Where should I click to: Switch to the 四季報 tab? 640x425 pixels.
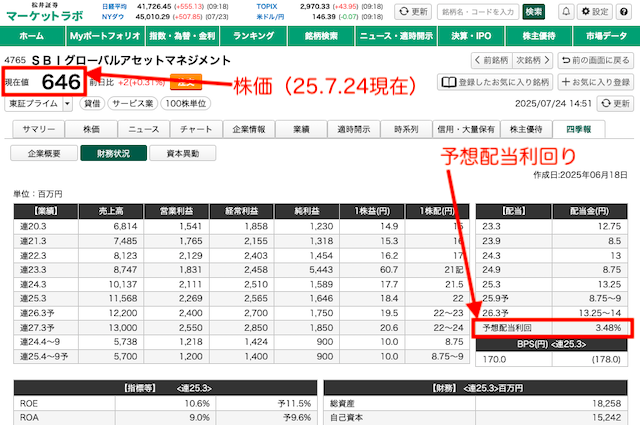point(579,129)
